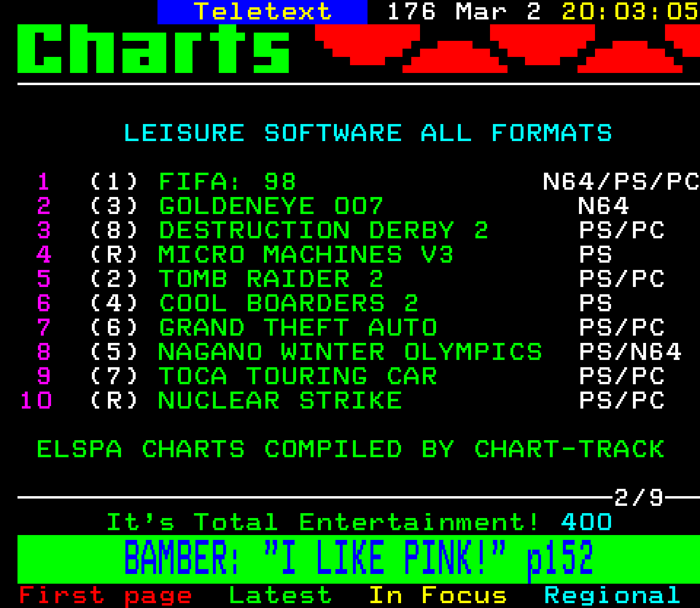700x608 pixels.
Task: Click the cyan page number 400
Action: (x=586, y=522)
